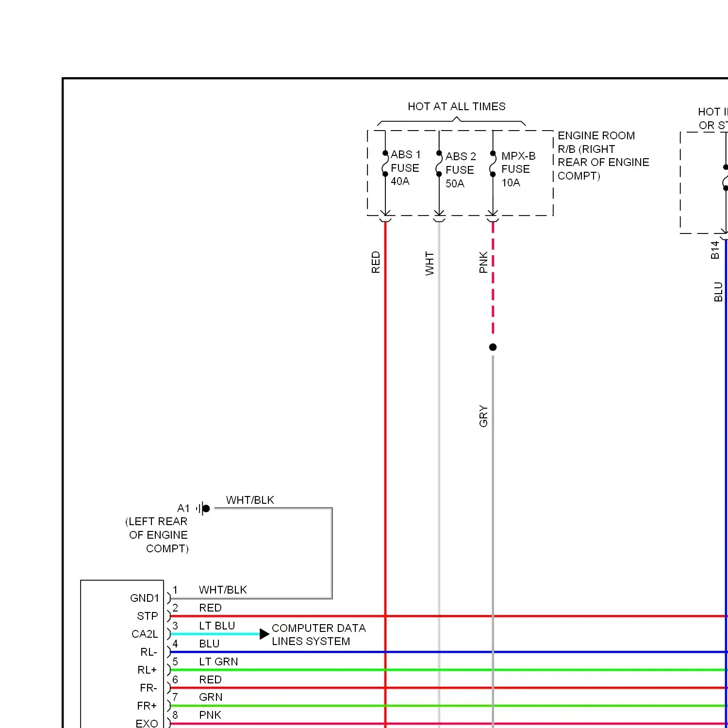Select the MPX-B FUSE 10A label
728x728 pixels.
[x=518, y=169]
